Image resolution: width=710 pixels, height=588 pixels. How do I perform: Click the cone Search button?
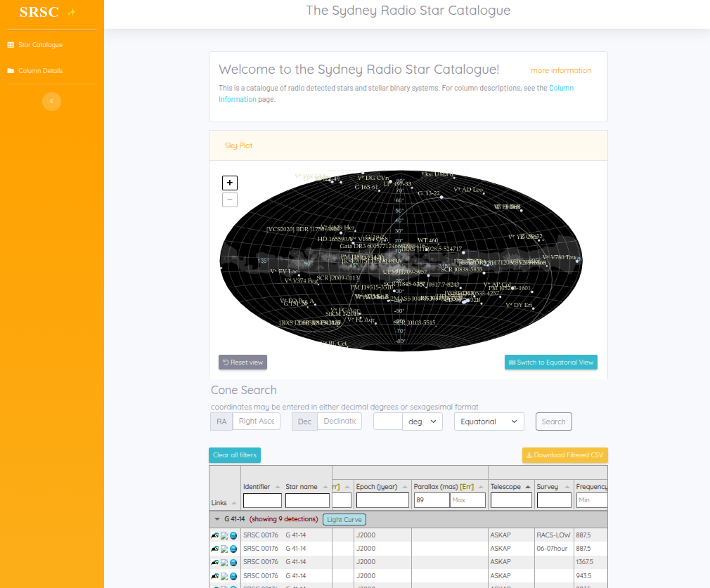pos(553,422)
